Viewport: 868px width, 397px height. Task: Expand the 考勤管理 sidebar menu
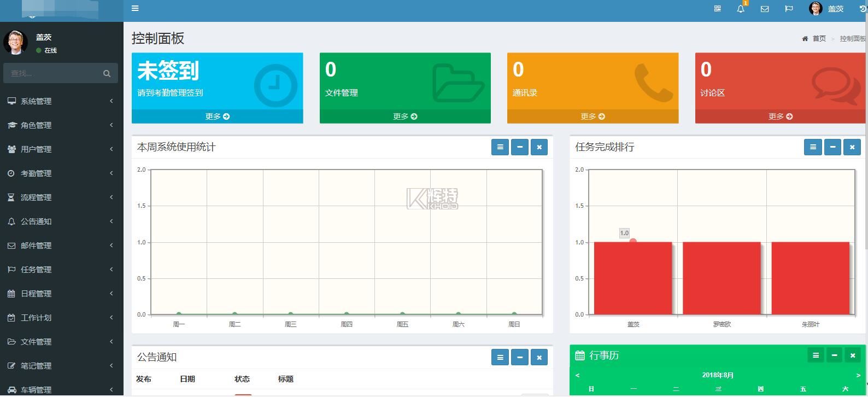point(60,173)
